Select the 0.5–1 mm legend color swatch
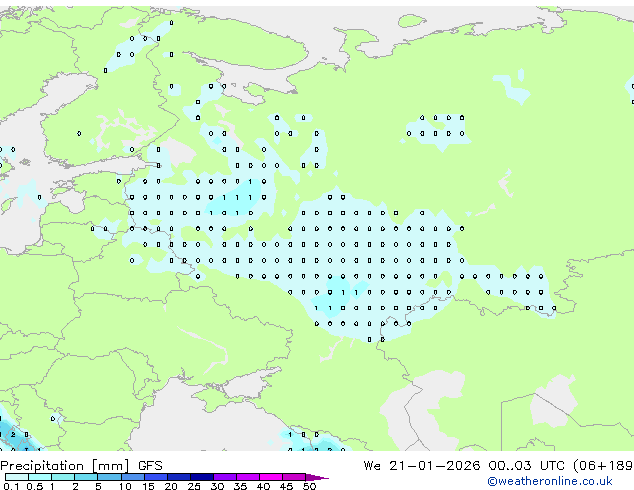The width and height of the screenshot is (634, 490). click(x=40, y=477)
